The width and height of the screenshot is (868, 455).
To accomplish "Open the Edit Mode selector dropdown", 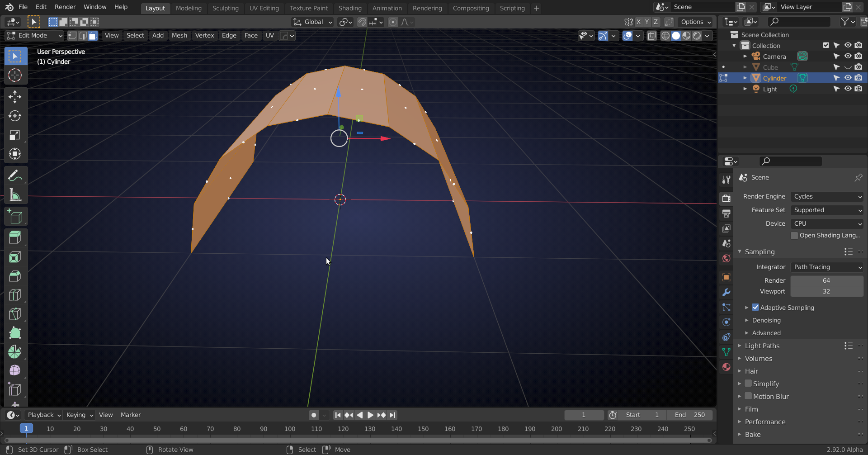I will (34, 36).
